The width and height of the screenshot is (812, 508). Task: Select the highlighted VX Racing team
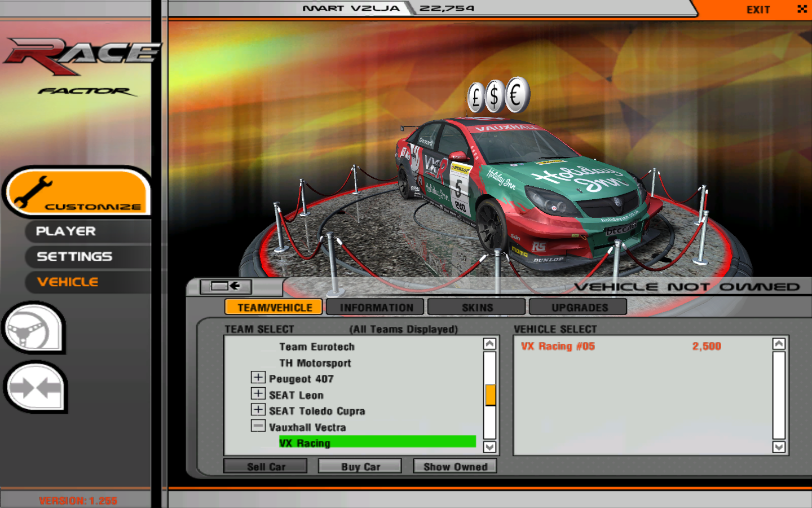(x=377, y=443)
